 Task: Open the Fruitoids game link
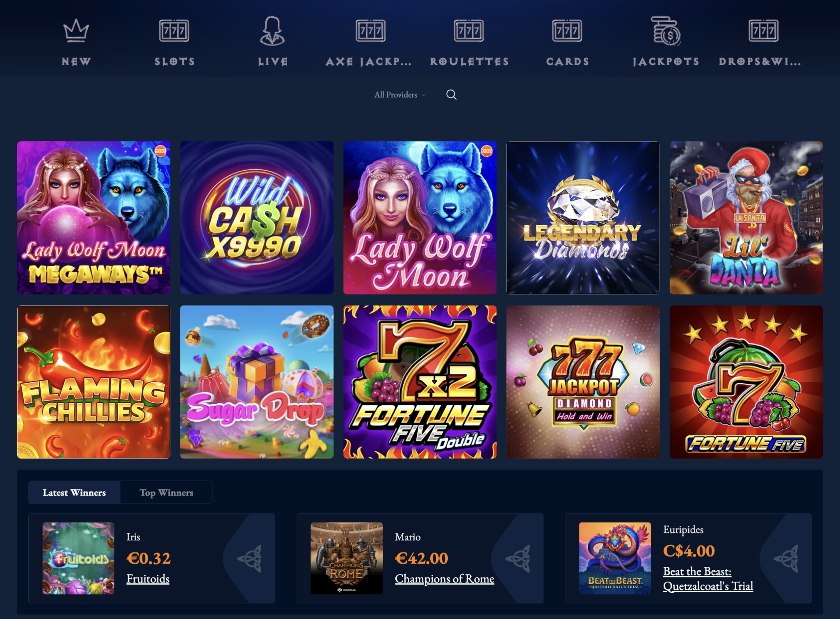[x=148, y=579]
